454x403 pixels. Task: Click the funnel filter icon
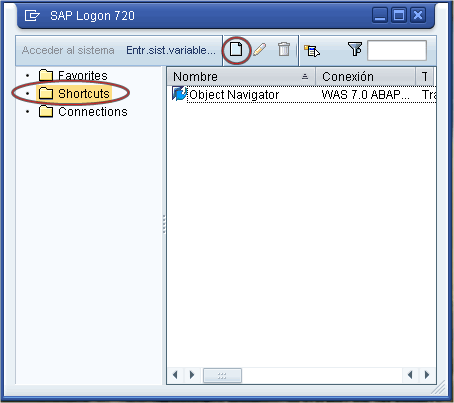[x=355, y=49]
